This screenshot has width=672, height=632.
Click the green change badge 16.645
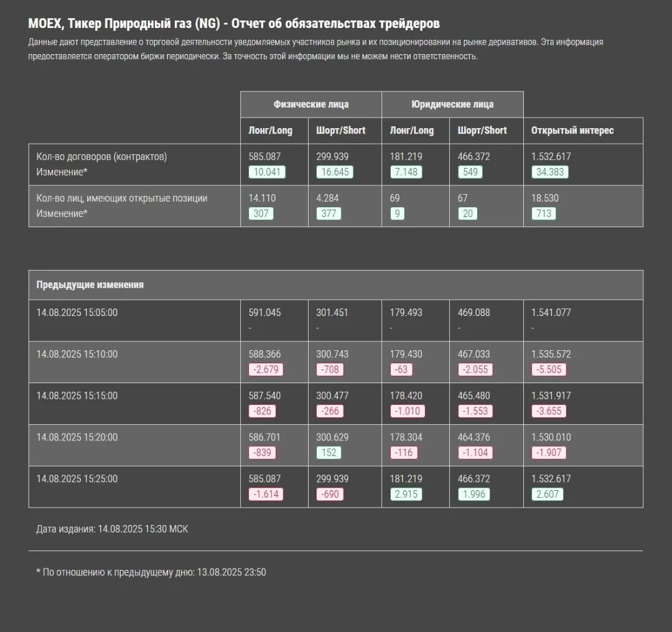[x=335, y=172]
